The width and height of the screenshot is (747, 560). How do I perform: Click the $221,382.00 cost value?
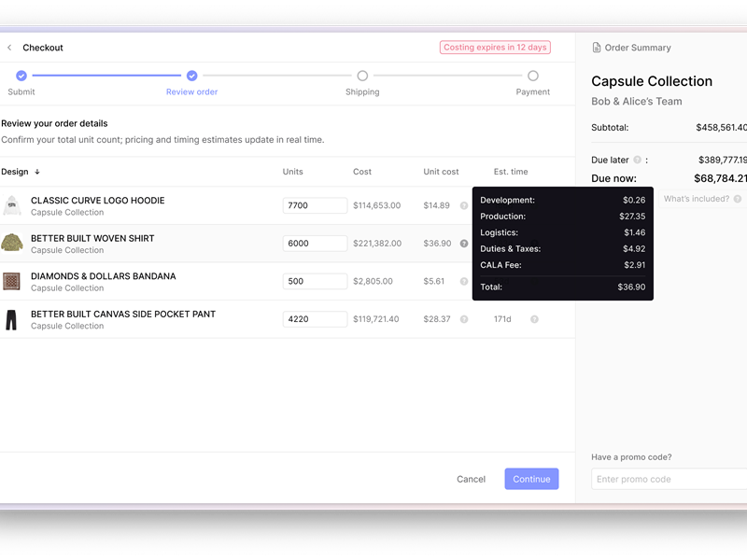[377, 244]
